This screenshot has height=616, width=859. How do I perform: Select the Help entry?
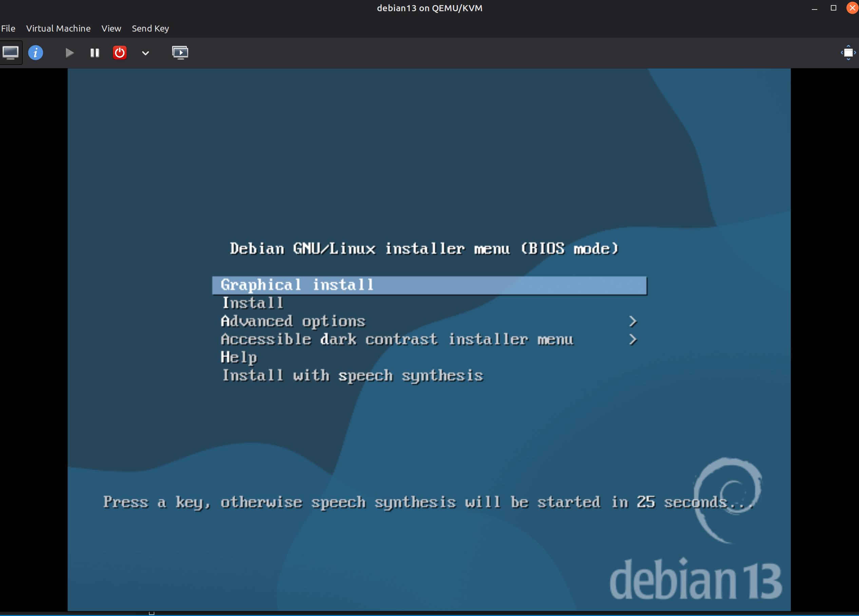coord(239,358)
